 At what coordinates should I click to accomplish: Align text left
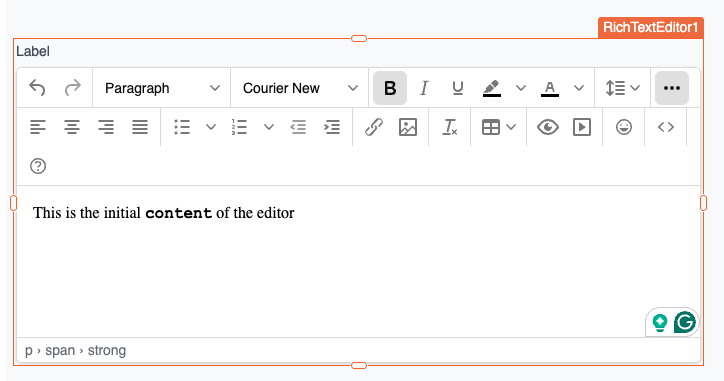pos(38,127)
